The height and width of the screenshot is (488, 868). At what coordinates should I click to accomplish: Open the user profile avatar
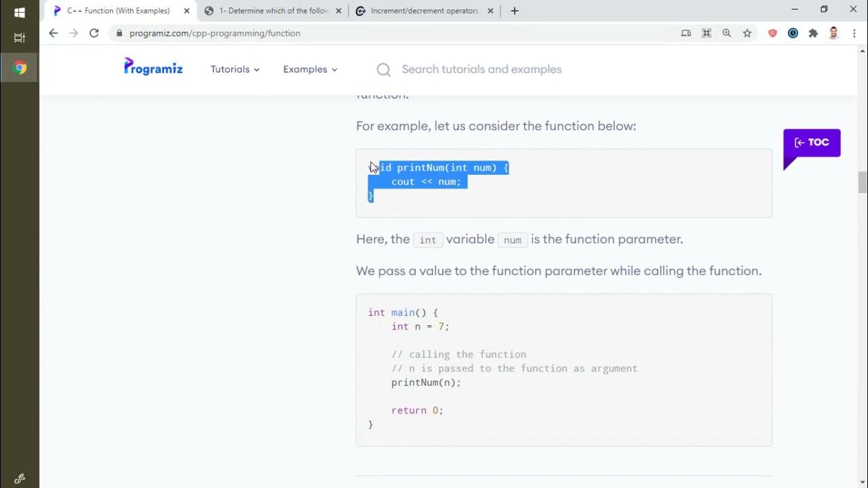pos(834,33)
